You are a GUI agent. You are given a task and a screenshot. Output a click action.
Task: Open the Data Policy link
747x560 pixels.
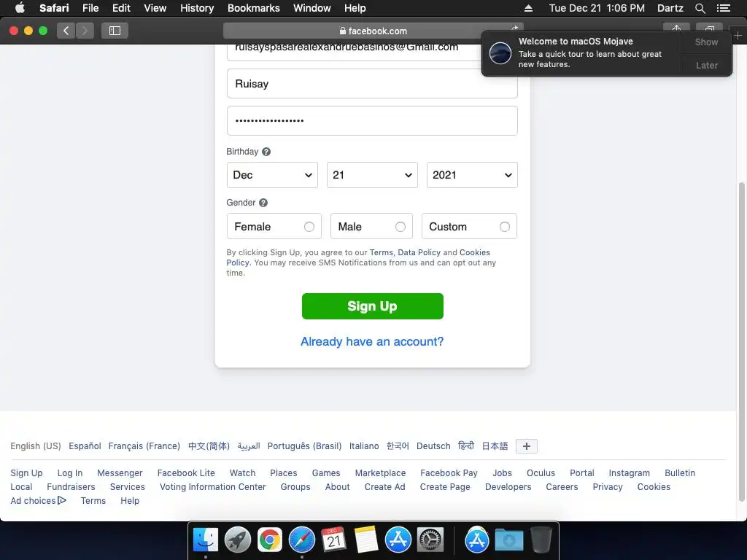pyautogui.click(x=419, y=252)
